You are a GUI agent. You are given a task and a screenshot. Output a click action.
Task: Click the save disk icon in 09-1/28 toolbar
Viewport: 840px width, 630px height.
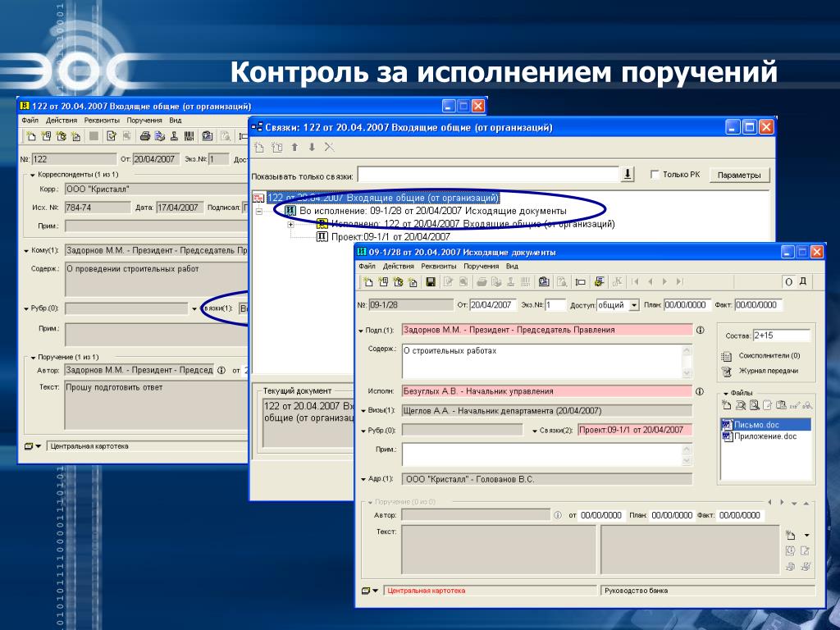(x=430, y=282)
